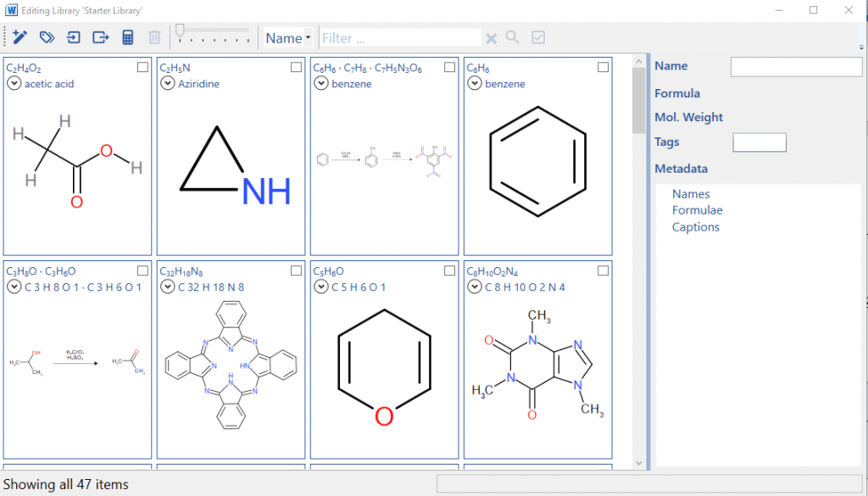The width and height of the screenshot is (868, 496).
Task: Check the box on the C5H6O card
Action: [449, 270]
